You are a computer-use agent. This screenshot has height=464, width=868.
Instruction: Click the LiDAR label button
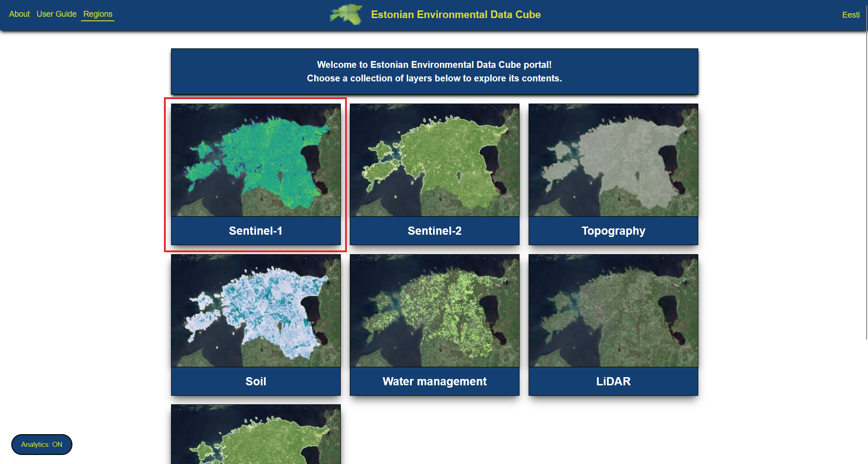pyautogui.click(x=613, y=382)
